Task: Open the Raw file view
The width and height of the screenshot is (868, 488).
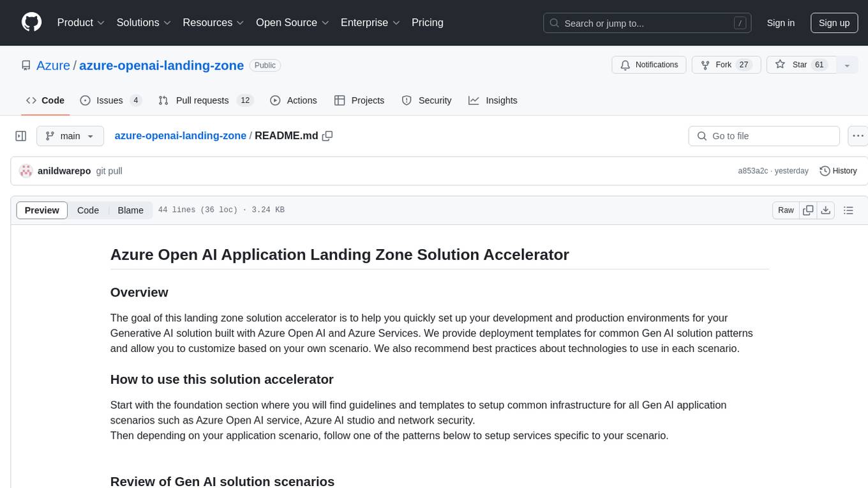Action: pos(786,210)
